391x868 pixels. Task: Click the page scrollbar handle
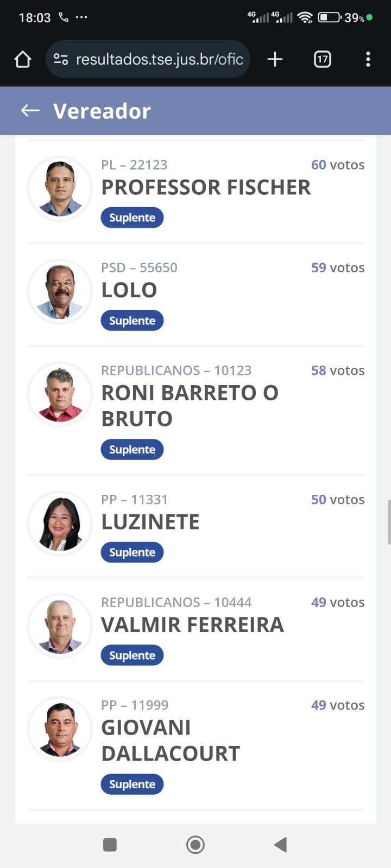[x=389, y=522]
